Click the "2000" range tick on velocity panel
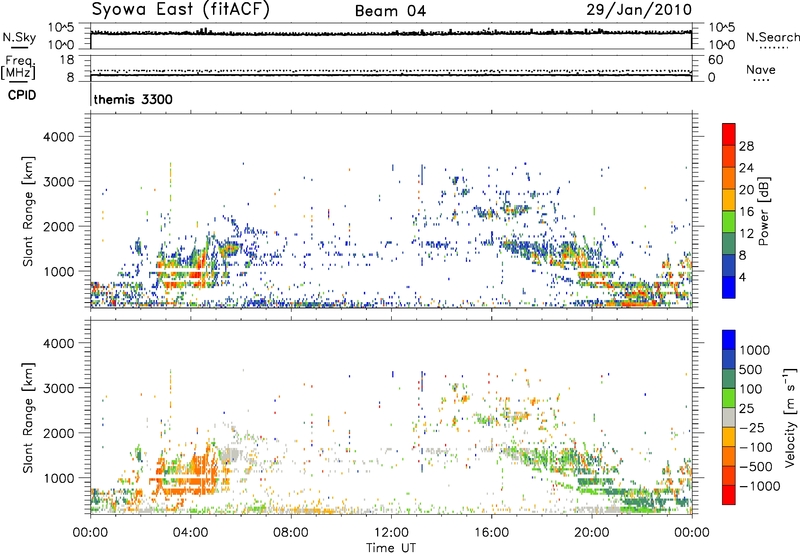 point(59,433)
